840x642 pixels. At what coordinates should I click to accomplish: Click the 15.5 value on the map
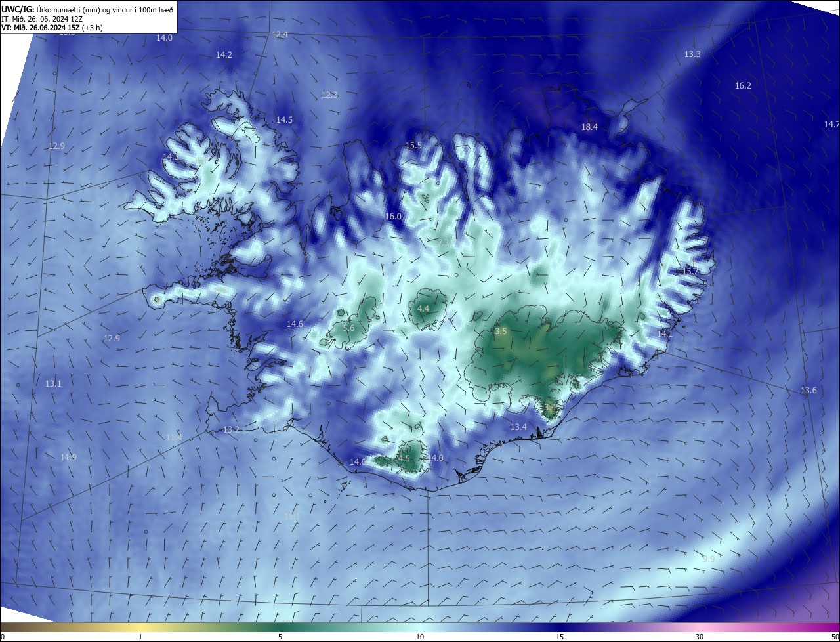pyautogui.click(x=413, y=145)
